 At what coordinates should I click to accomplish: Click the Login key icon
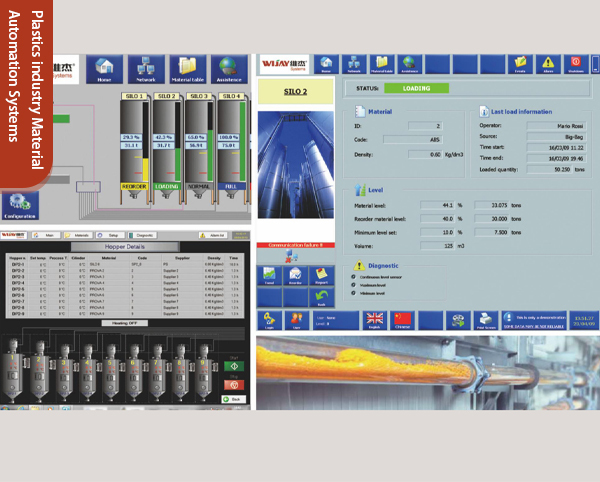pos(269,320)
